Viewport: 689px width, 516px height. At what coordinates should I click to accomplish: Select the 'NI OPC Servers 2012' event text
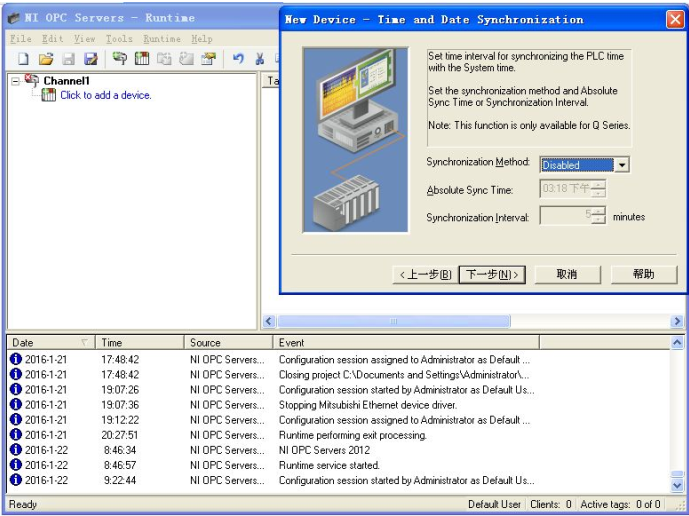coord(324,450)
